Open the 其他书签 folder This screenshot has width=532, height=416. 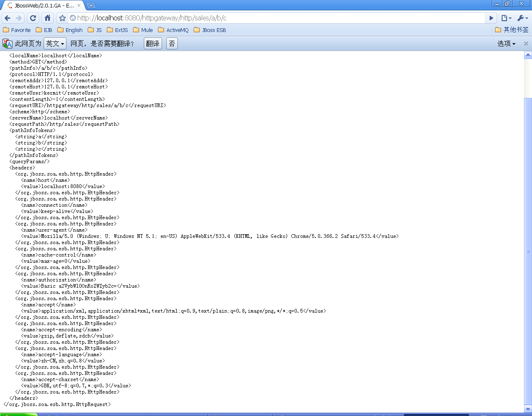pos(512,30)
